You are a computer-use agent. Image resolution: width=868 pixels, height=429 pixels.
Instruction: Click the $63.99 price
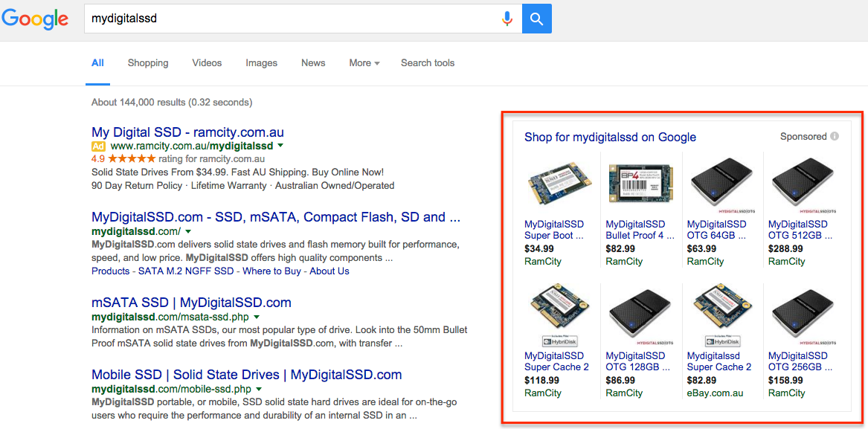point(701,249)
